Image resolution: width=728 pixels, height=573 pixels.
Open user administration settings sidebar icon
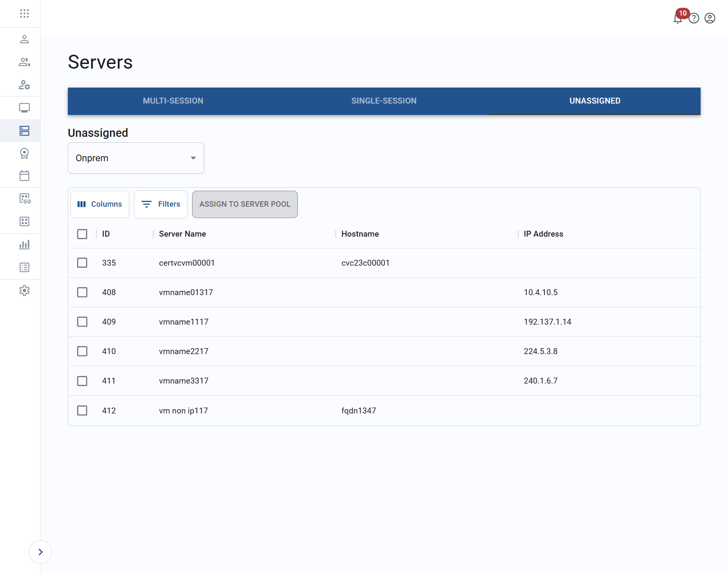tap(24, 85)
